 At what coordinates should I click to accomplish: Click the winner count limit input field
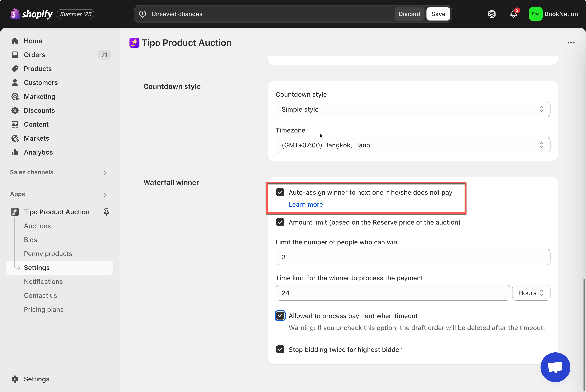pyautogui.click(x=413, y=257)
